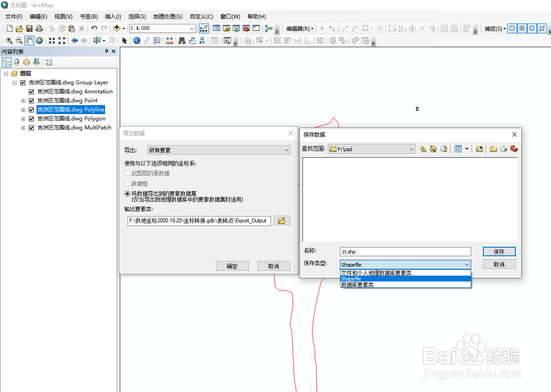Open the ArcToolbox window

click(246, 28)
